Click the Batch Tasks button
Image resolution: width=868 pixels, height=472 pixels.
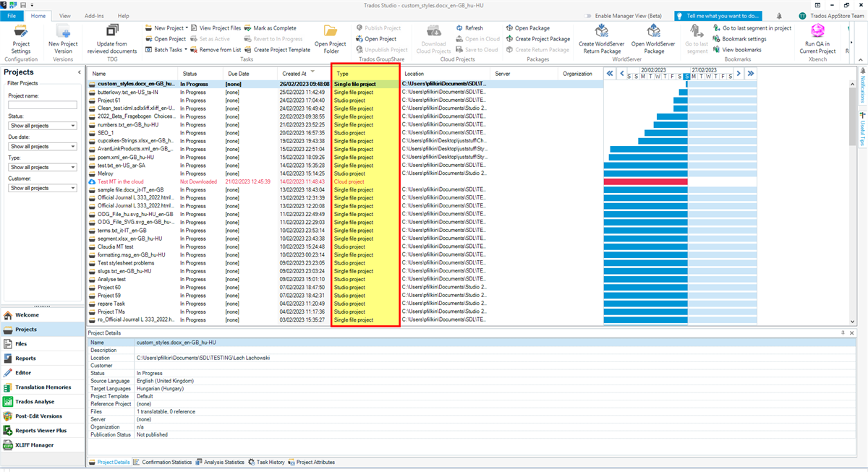click(x=163, y=50)
